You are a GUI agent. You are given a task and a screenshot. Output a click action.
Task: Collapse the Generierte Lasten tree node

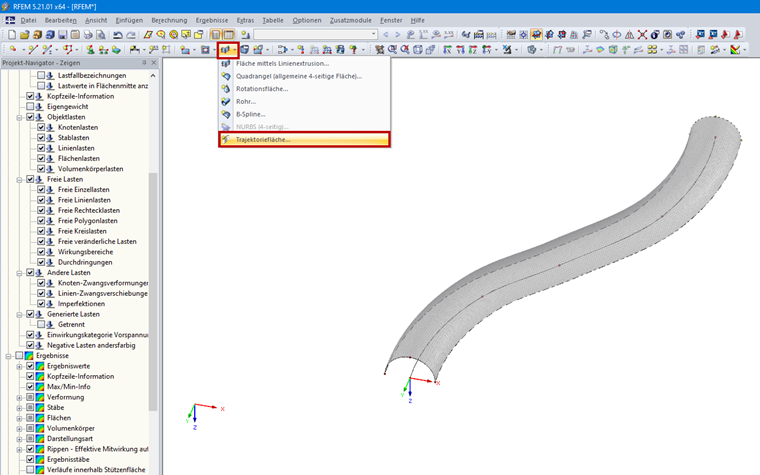[x=19, y=314]
